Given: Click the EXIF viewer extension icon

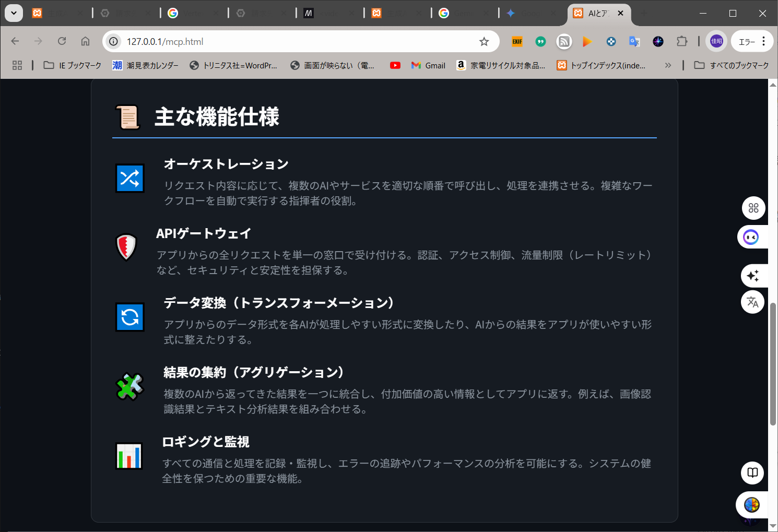Looking at the screenshot, I should pos(517,42).
